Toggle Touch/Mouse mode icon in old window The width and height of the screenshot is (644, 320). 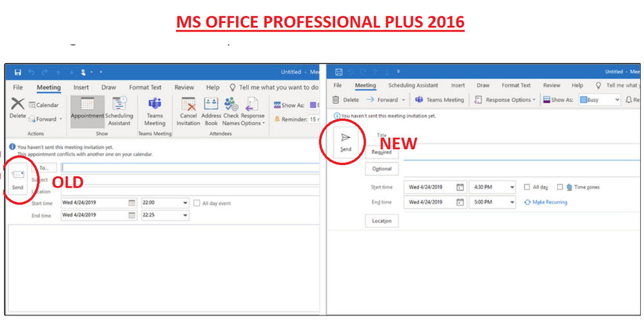click(x=83, y=72)
